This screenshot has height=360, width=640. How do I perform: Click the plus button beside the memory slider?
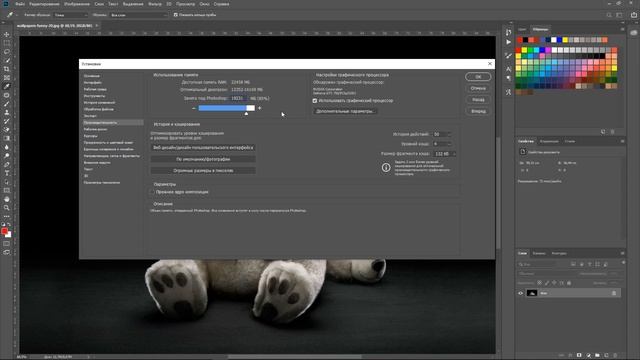(260, 108)
